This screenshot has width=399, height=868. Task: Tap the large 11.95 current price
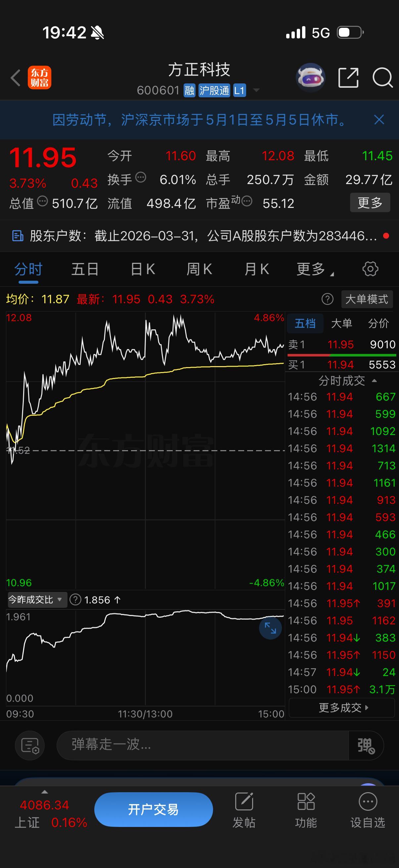(43, 158)
